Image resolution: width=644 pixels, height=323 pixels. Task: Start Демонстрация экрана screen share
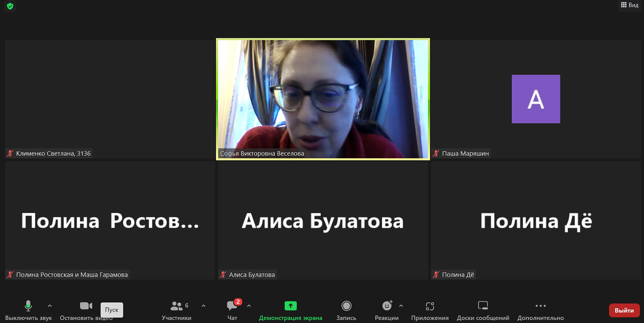291,310
